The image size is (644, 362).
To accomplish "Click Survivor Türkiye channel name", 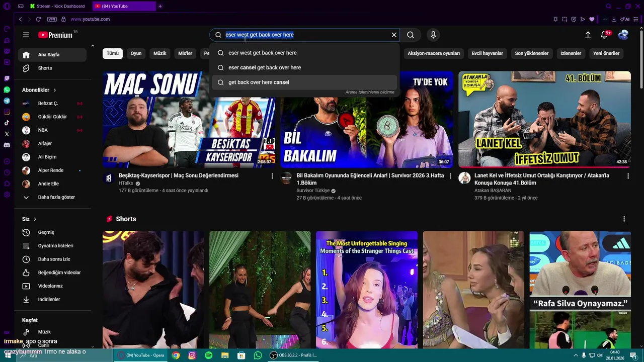I will (313, 191).
